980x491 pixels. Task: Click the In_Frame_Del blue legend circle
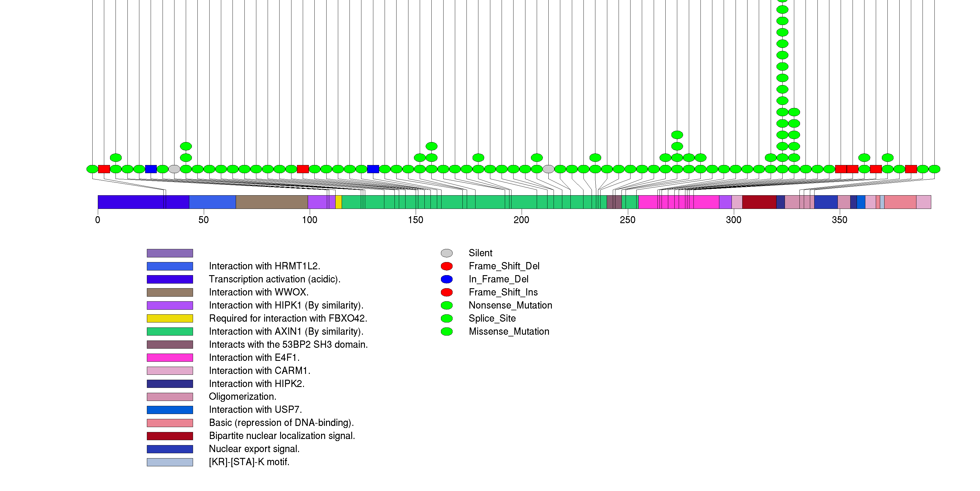point(446,279)
